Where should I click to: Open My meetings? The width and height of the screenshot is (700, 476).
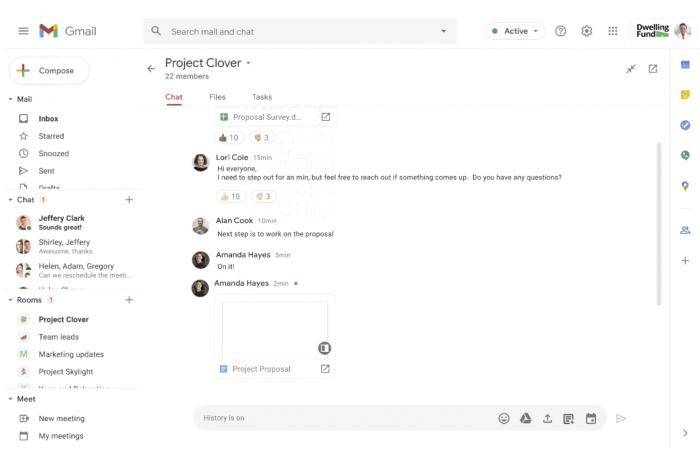point(61,436)
